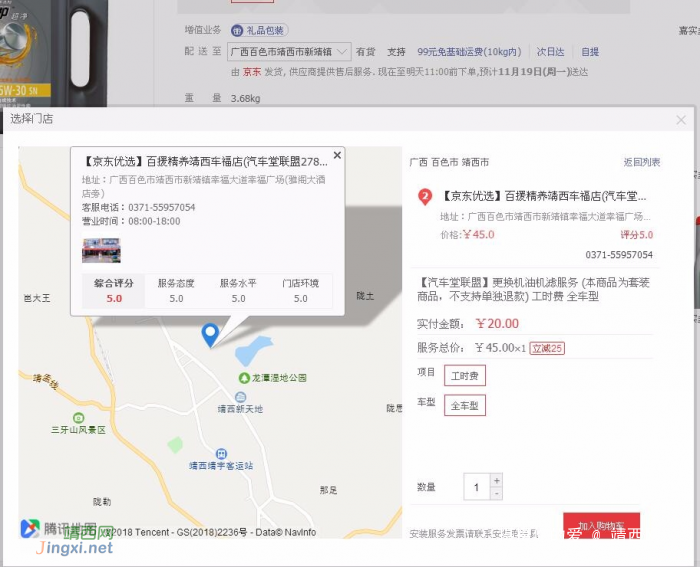Decrease quantity with minus button
700x567 pixels.
(x=497, y=493)
